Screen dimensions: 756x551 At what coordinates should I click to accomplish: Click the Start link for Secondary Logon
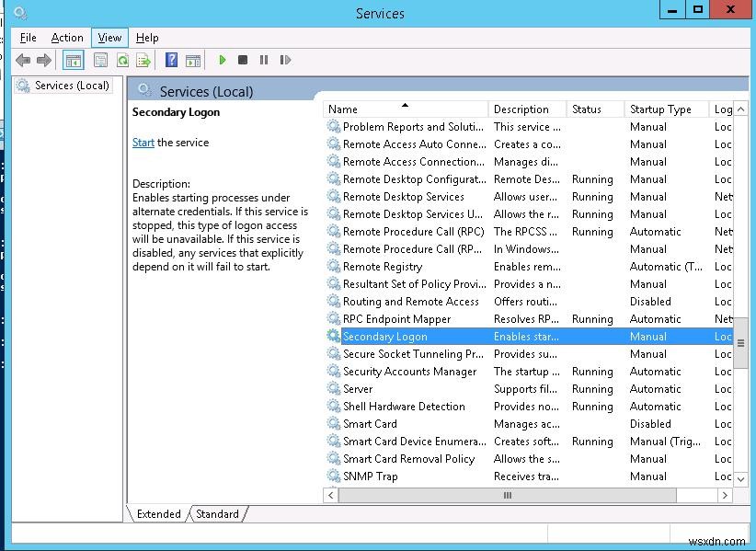click(x=143, y=143)
